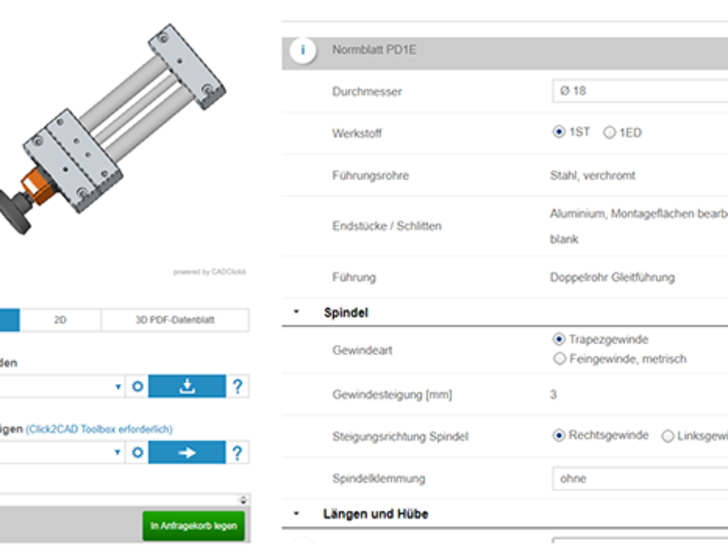Click the blue right-arrow insert button
The height and width of the screenshot is (547, 728).
(x=187, y=453)
